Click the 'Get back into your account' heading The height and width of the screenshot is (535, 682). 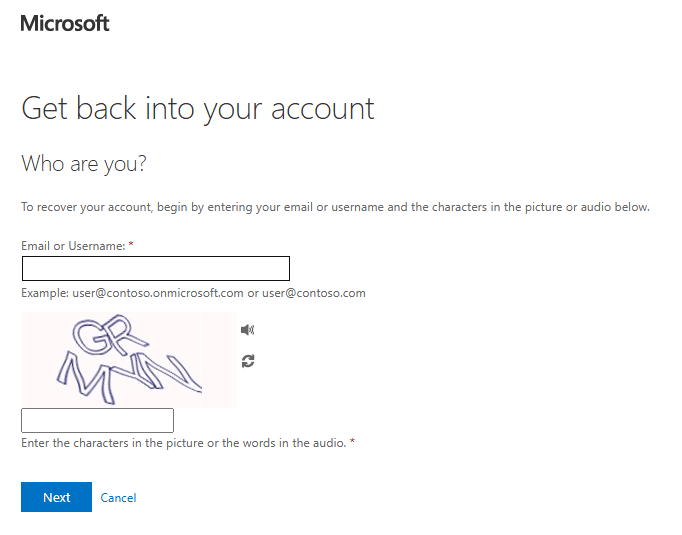coord(198,109)
